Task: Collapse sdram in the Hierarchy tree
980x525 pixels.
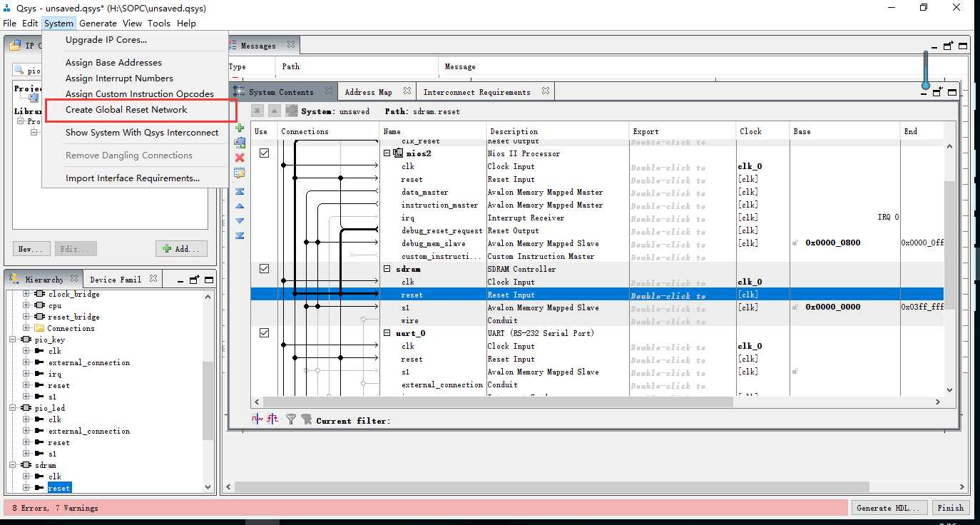Action: (13, 465)
